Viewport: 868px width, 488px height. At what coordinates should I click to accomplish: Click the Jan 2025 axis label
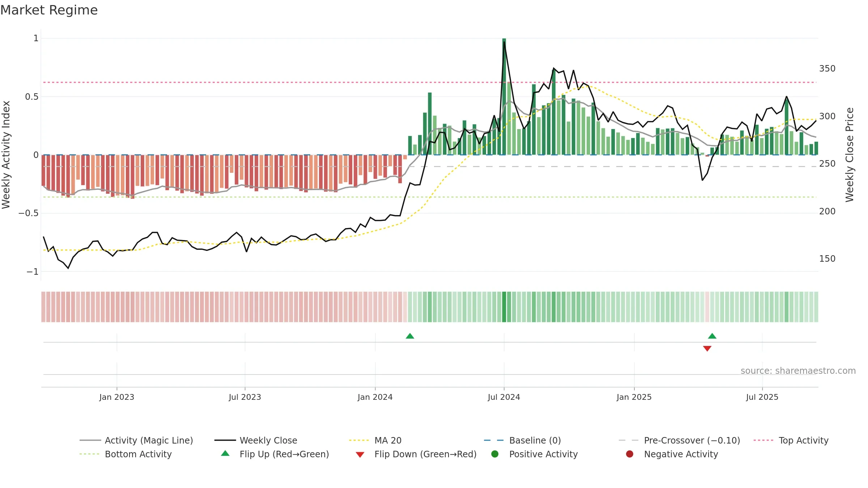[634, 397]
